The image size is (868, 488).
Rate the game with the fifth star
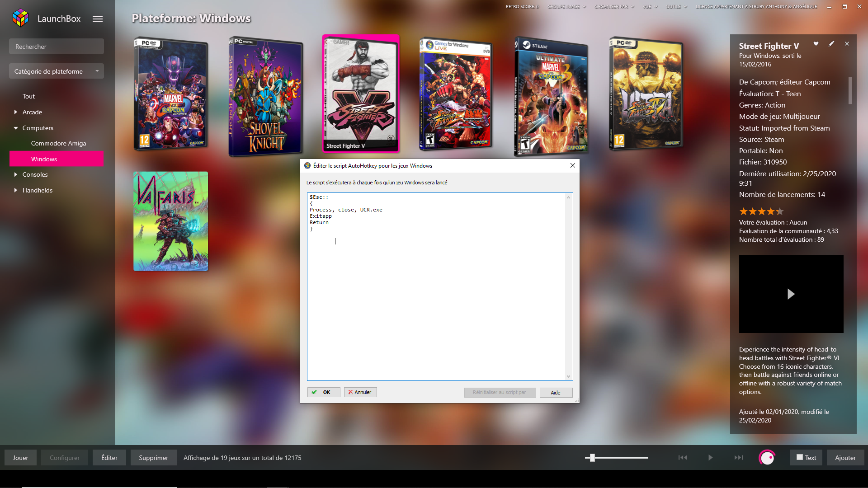point(780,211)
